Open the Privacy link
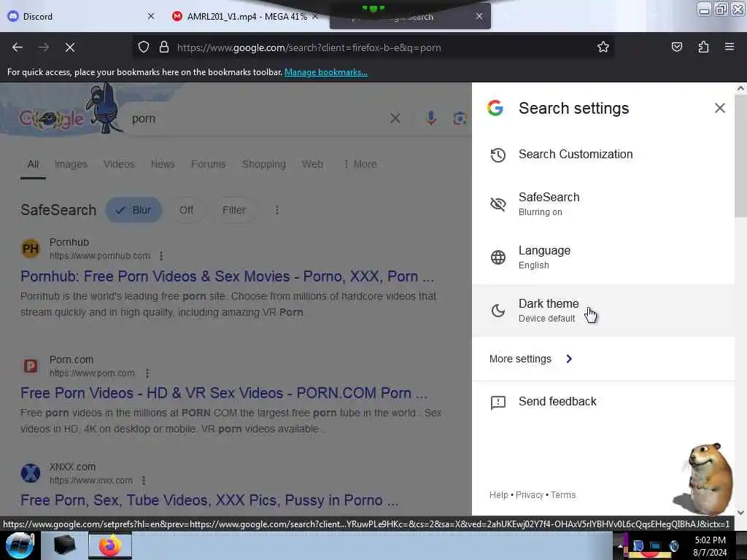 coord(530,495)
